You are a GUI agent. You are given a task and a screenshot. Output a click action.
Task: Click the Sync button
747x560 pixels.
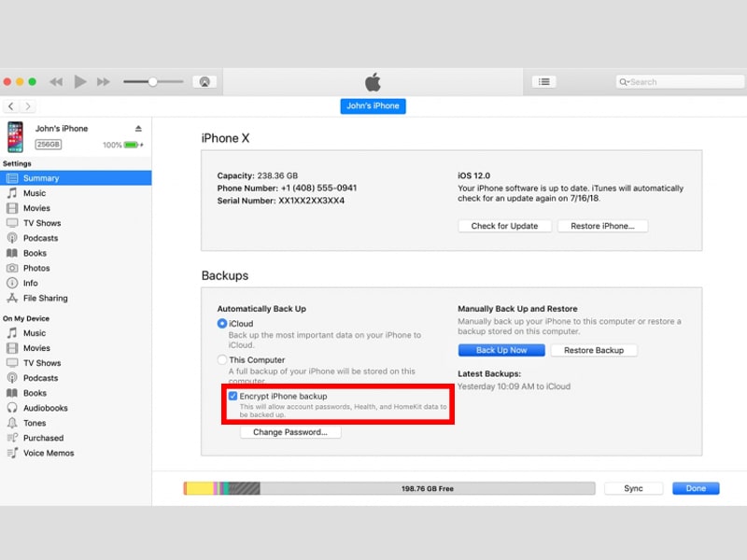(x=633, y=488)
